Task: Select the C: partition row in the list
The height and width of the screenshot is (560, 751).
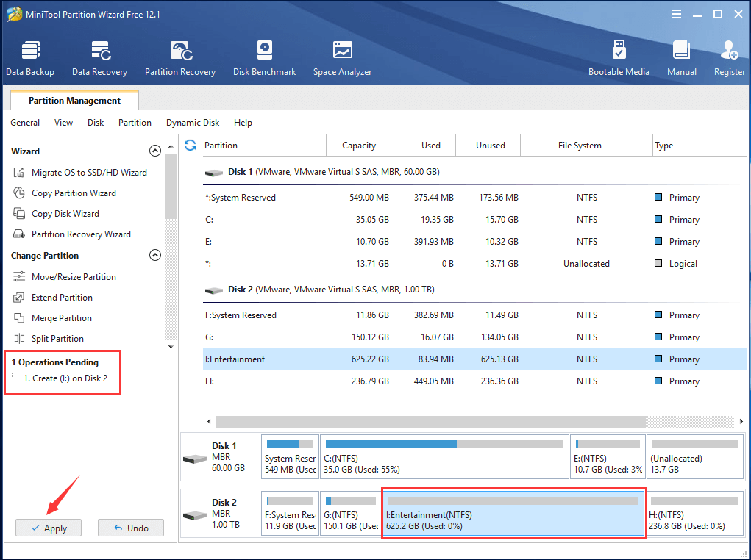Action: (x=474, y=220)
